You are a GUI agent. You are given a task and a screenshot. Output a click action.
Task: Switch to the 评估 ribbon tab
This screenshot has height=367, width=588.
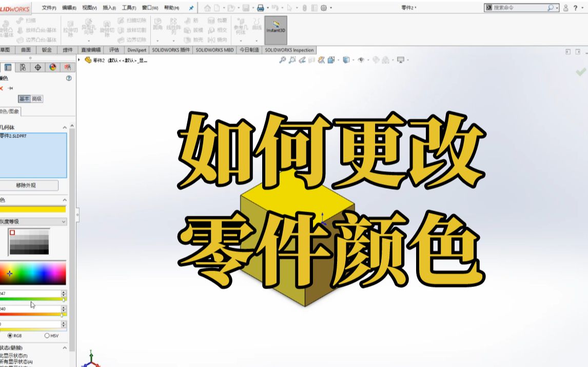(113, 50)
